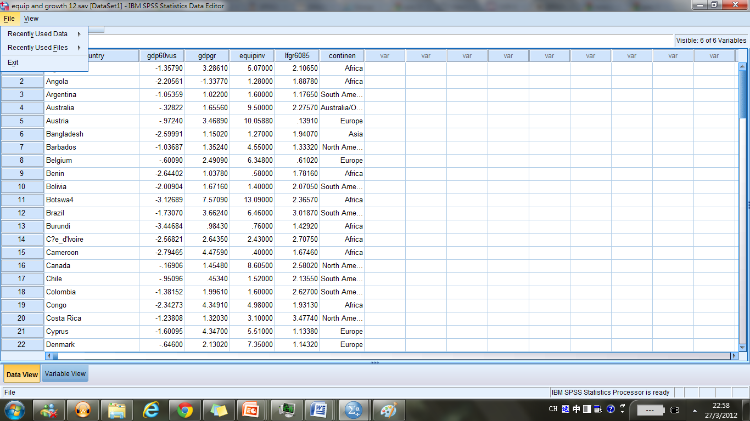Expand the Recently Used Files submenu

point(42,47)
